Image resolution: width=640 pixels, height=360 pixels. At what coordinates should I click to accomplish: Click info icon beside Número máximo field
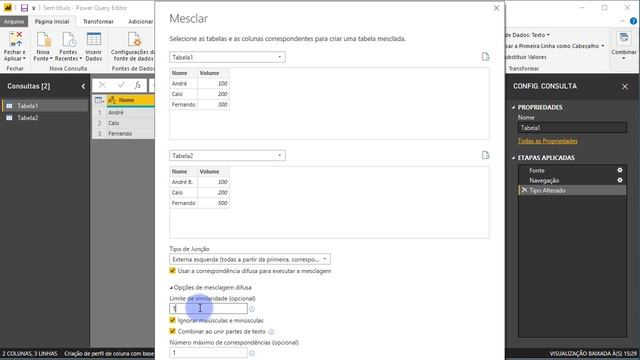point(252,353)
